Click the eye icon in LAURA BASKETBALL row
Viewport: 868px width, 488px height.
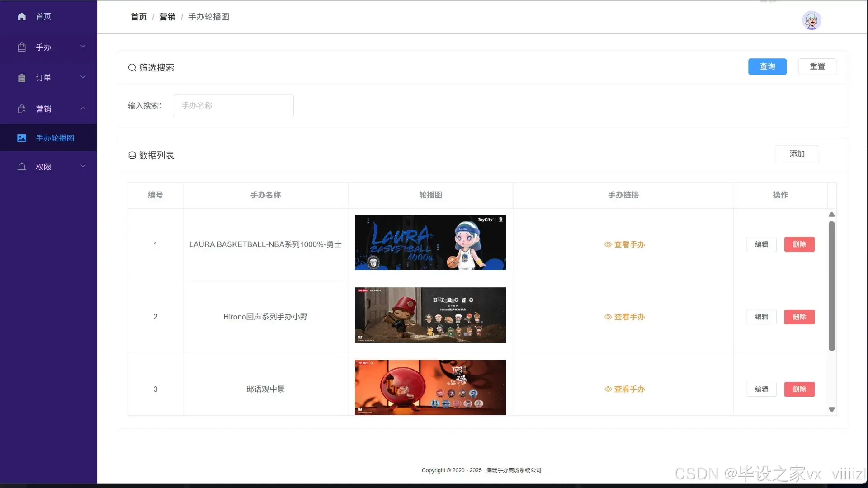coord(608,244)
